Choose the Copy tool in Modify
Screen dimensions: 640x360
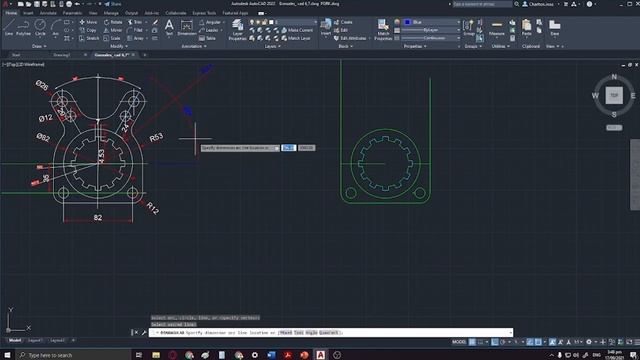88,30
